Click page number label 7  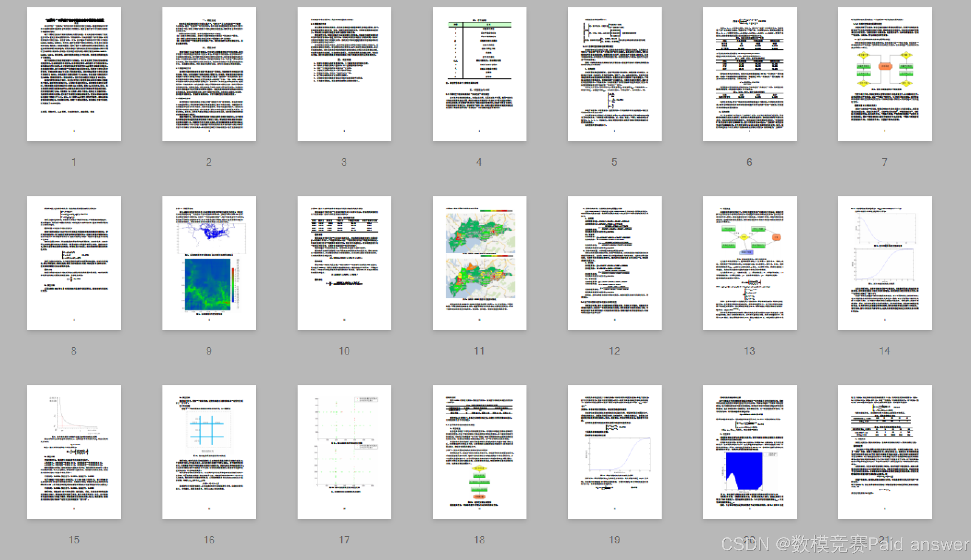click(x=884, y=162)
